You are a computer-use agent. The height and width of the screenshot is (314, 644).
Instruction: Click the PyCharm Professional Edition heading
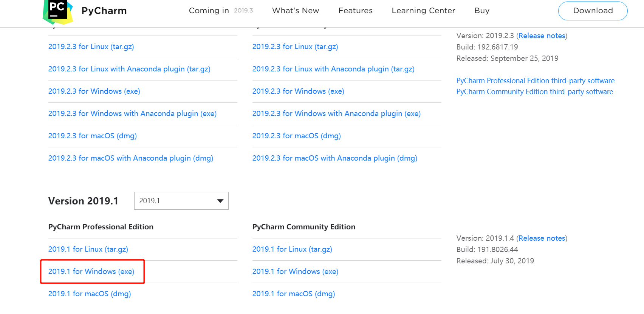(101, 227)
